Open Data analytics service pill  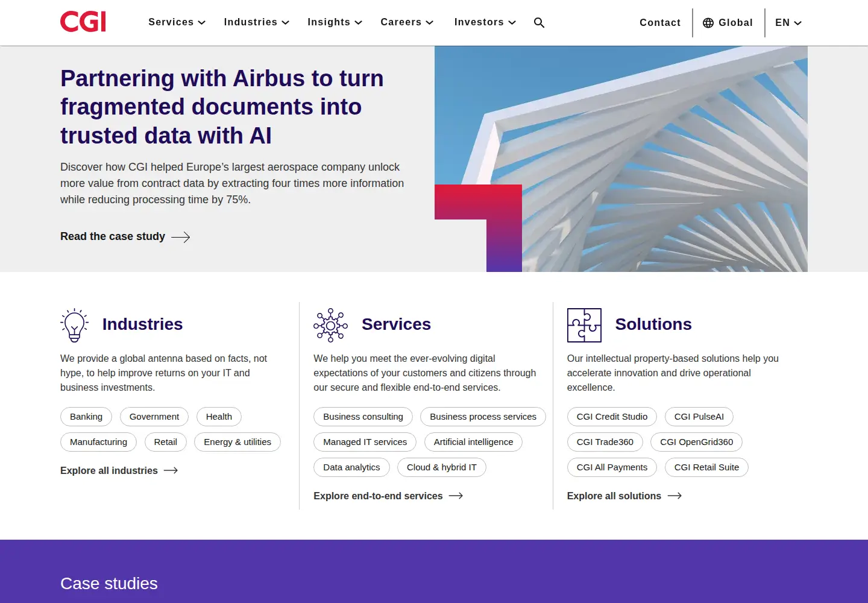[x=351, y=467]
